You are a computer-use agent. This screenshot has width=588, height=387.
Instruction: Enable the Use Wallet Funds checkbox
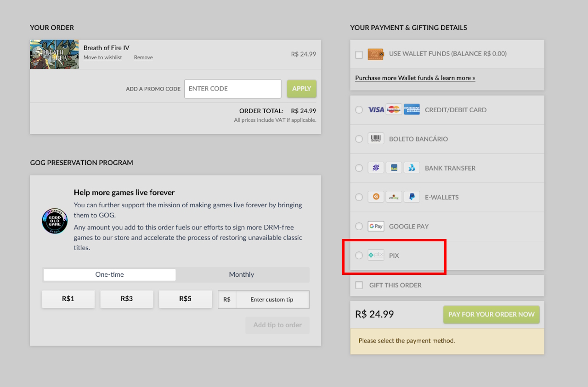(359, 55)
